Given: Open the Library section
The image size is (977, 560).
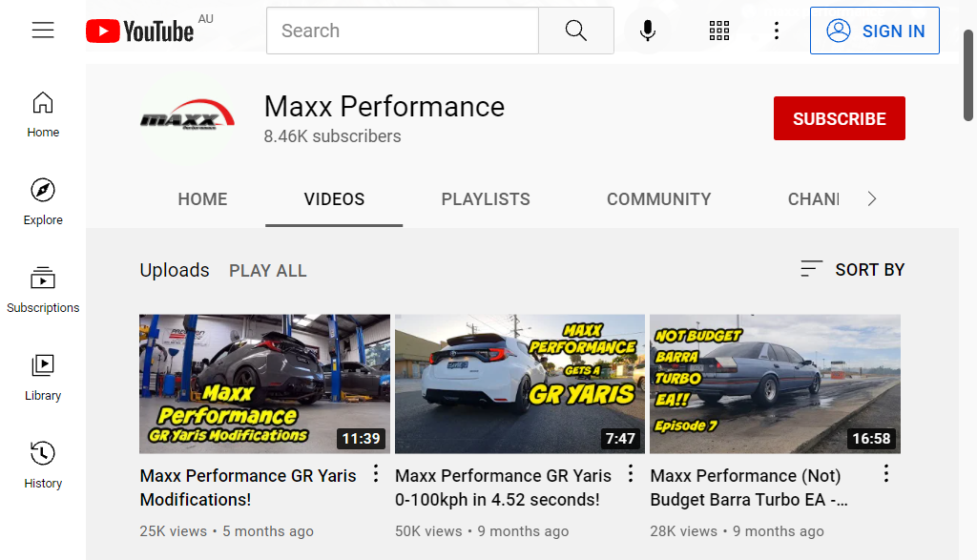Looking at the screenshot, I should pyautogui.click(x=42, y=376).
